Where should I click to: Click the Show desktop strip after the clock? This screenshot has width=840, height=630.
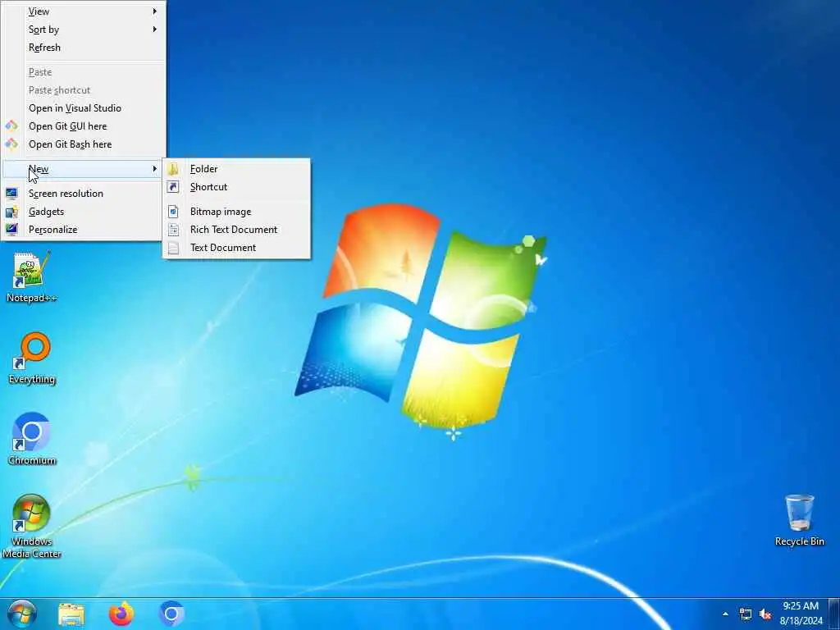click(834, 614)
